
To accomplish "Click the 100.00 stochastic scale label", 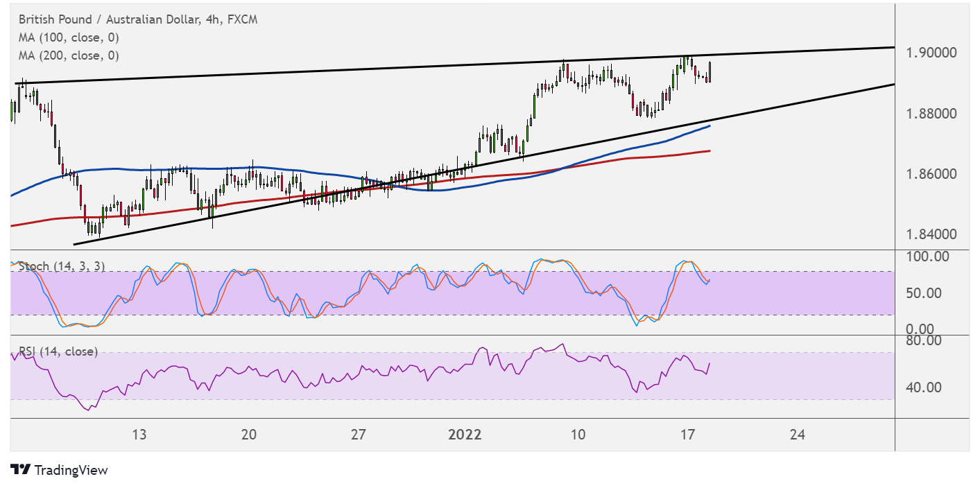I will point(927,256).
